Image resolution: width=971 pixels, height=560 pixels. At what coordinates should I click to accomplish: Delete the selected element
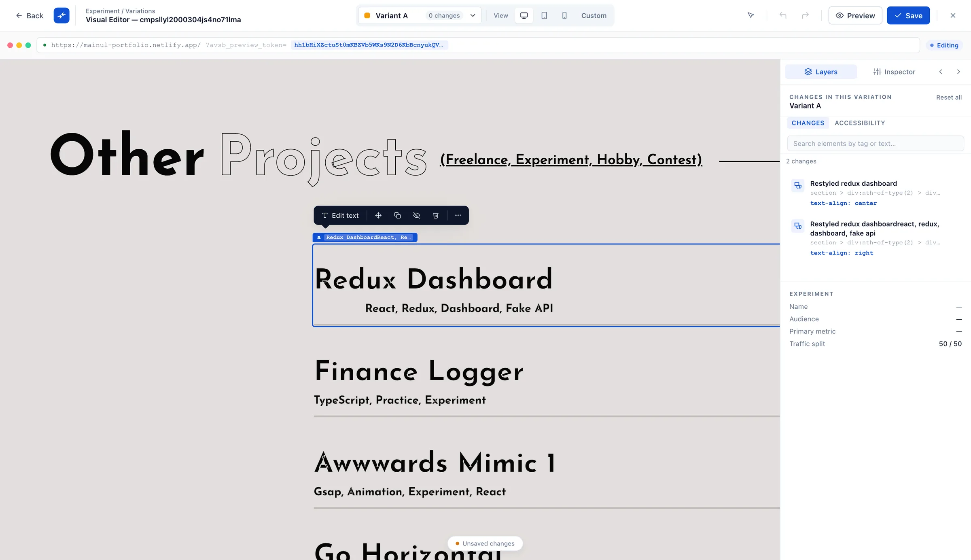click(436, 215)
